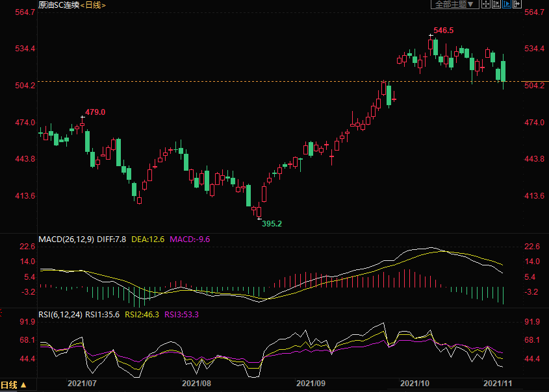Image resolution: width=549 pixels, height=392 pixels.
Task: Click the 2021/10 date on timeline
Action: (415, 384)
